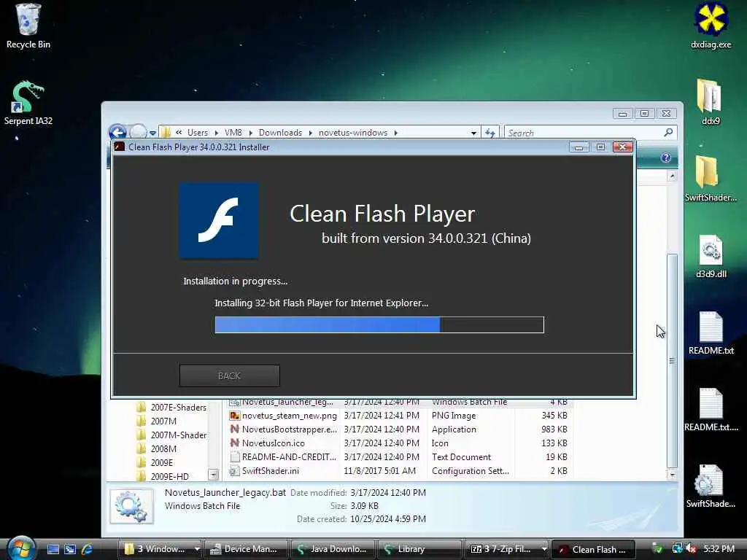The width and height of the screenshot is (747, 560).
Task: Open the SwiftShader folder on desktop
Action: tap(711, 179)
